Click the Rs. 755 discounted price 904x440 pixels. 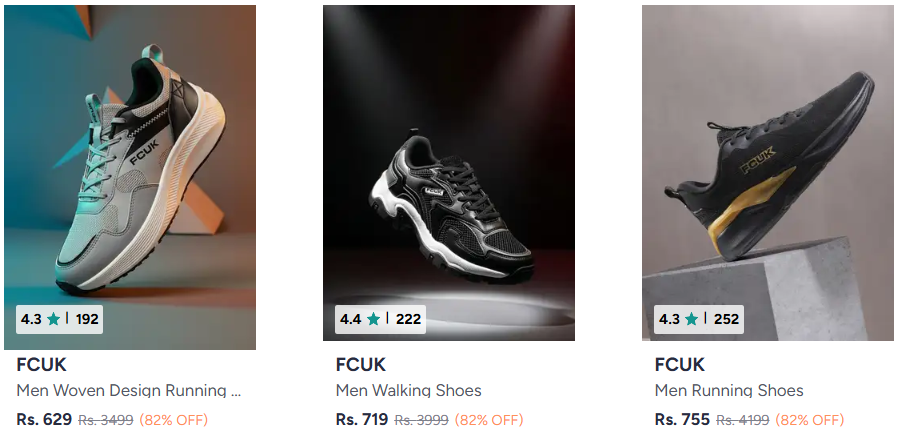coord(682,419)
